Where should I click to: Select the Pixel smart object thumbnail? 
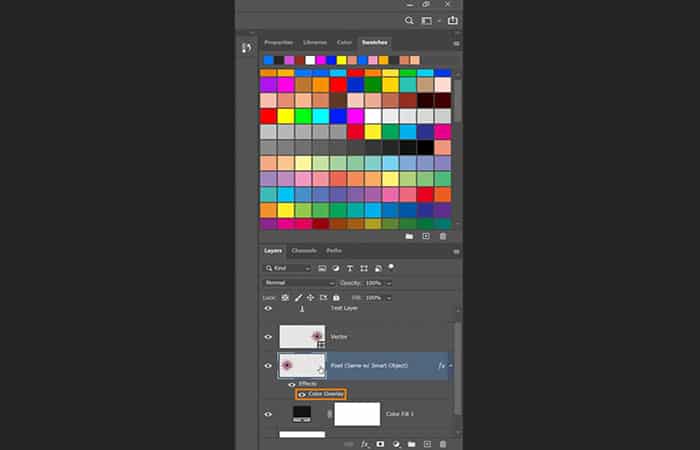point(302,366)
